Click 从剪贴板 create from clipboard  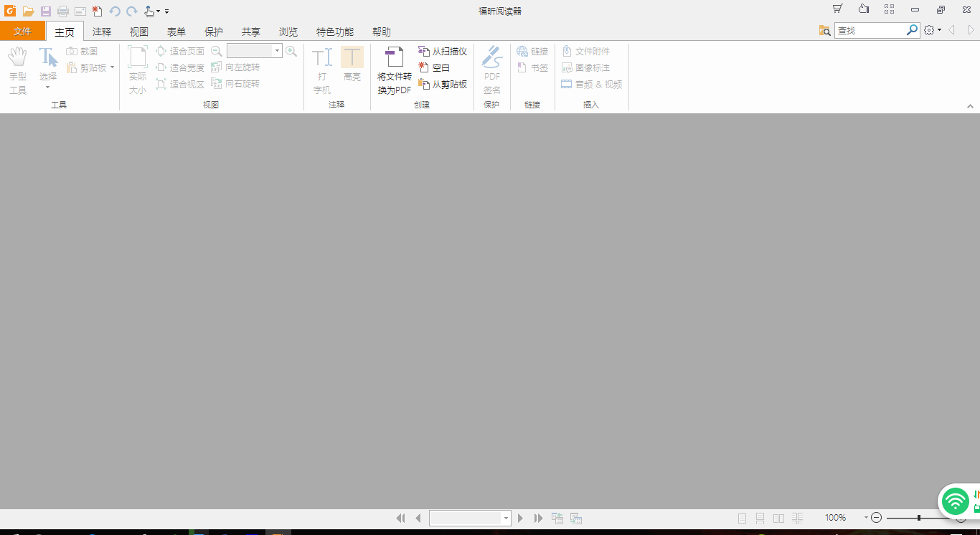pos(443,84)
